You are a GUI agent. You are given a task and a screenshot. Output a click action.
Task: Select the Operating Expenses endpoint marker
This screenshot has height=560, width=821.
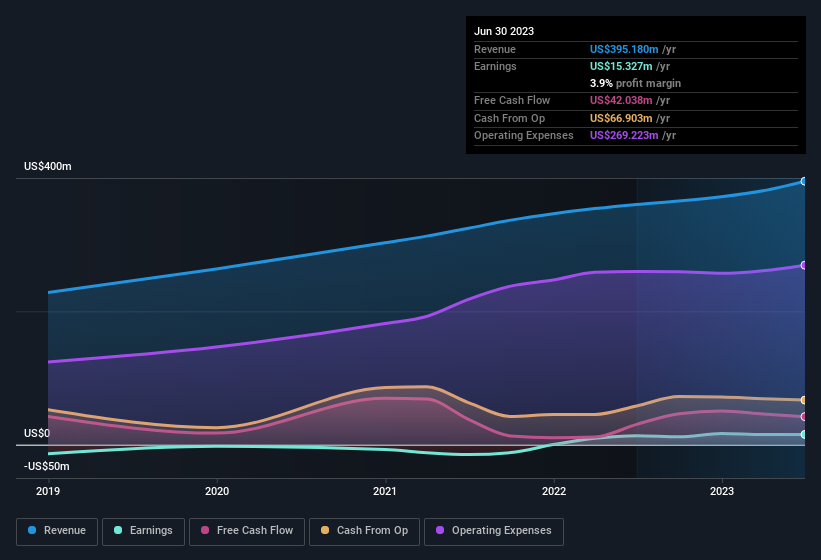(x=804, y=265)
